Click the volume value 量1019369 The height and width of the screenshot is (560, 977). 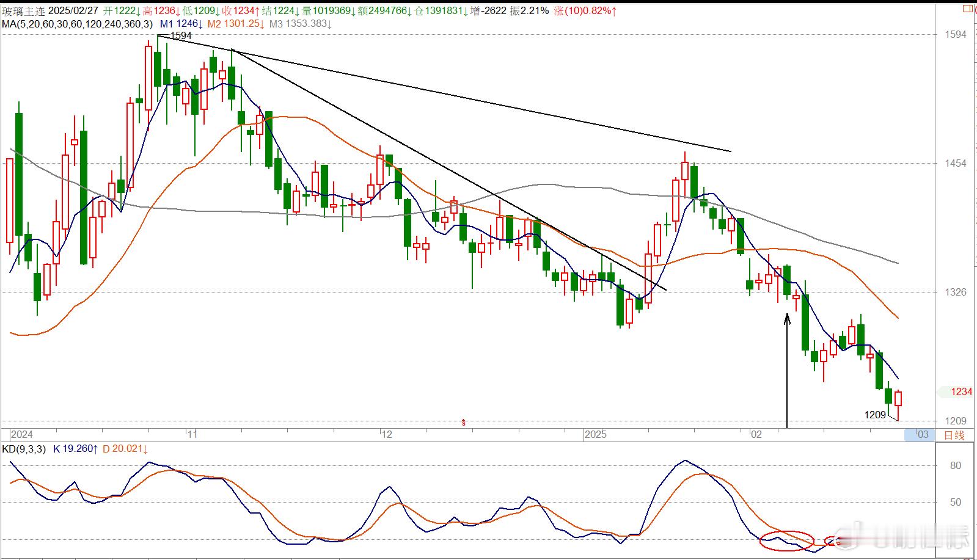(329, 11)
